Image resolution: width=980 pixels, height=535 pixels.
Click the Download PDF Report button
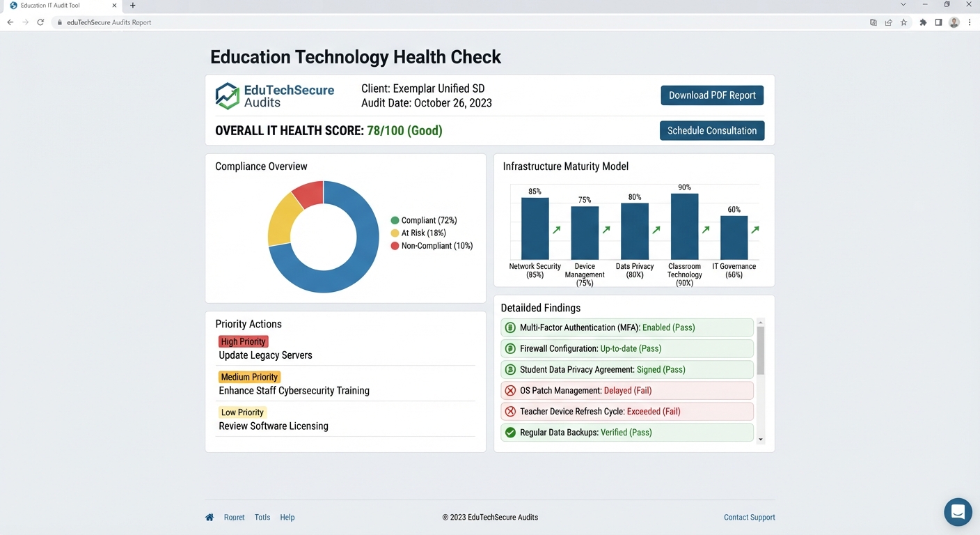(712, 95)
